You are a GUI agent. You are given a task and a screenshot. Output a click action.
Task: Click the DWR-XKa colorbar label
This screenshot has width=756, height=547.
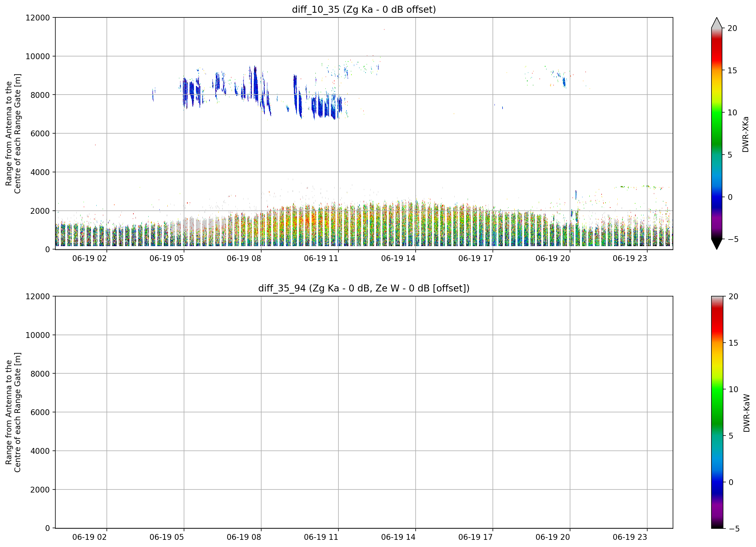746,134
